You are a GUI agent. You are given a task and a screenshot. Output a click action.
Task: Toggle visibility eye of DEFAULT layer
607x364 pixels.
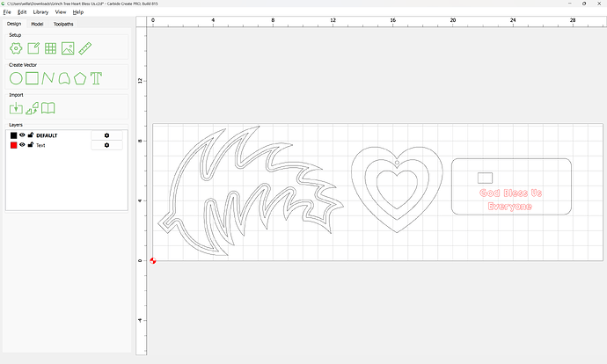click(x=22, y=135)
